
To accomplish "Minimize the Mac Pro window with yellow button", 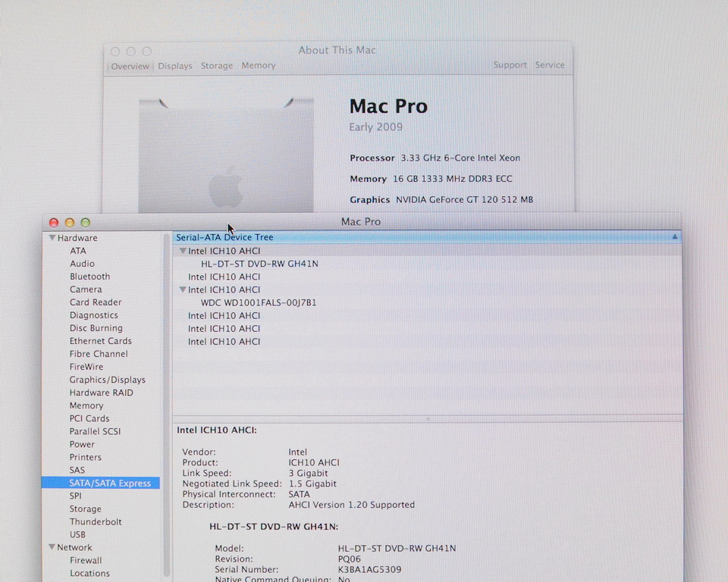I will click(x=70, y=222).
